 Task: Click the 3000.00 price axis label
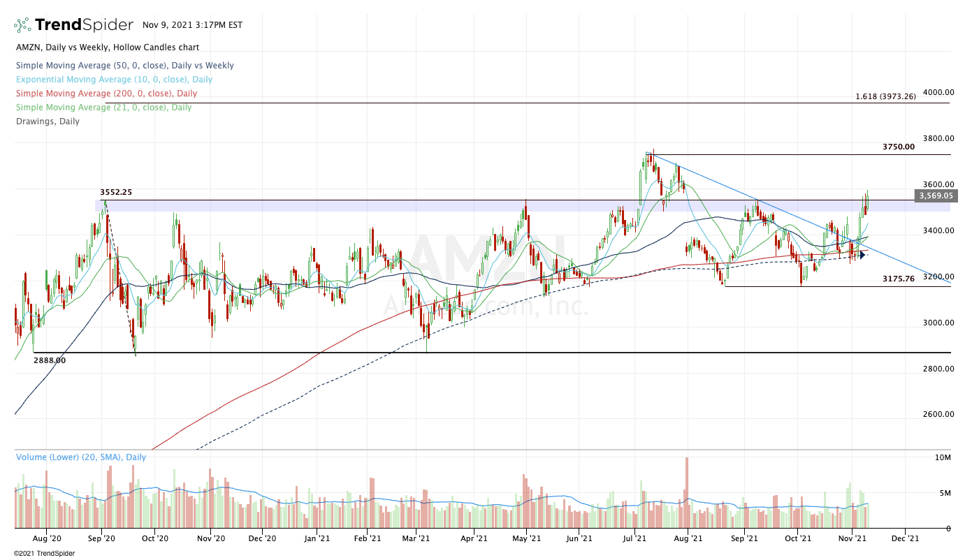[x=937, y=323]
